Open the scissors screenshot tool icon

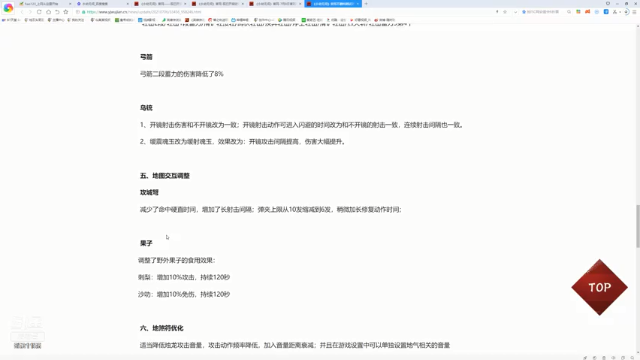click(615, 12)
